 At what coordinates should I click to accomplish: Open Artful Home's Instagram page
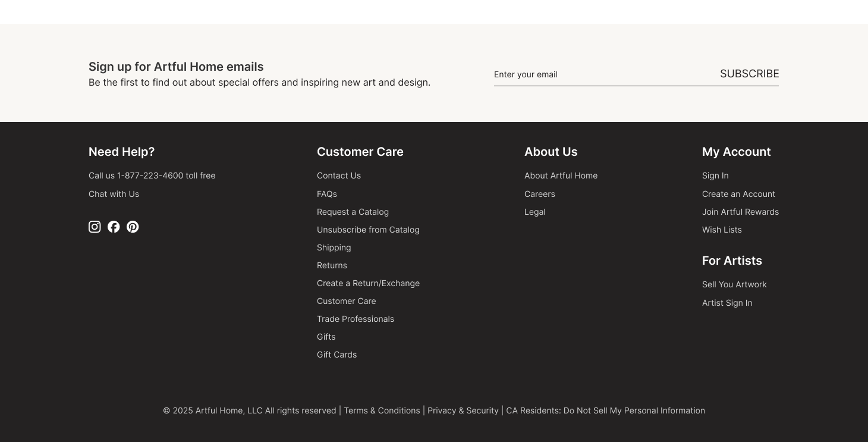point(95,227)
